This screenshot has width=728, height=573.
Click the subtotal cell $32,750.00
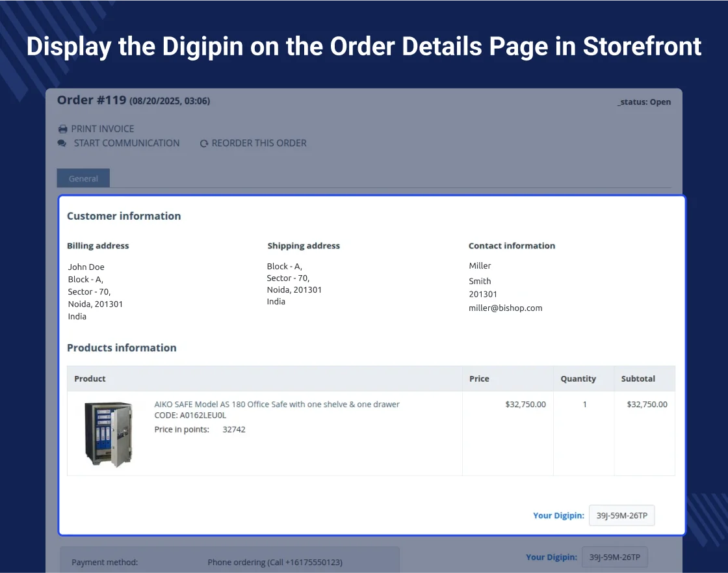pos(647,405)
